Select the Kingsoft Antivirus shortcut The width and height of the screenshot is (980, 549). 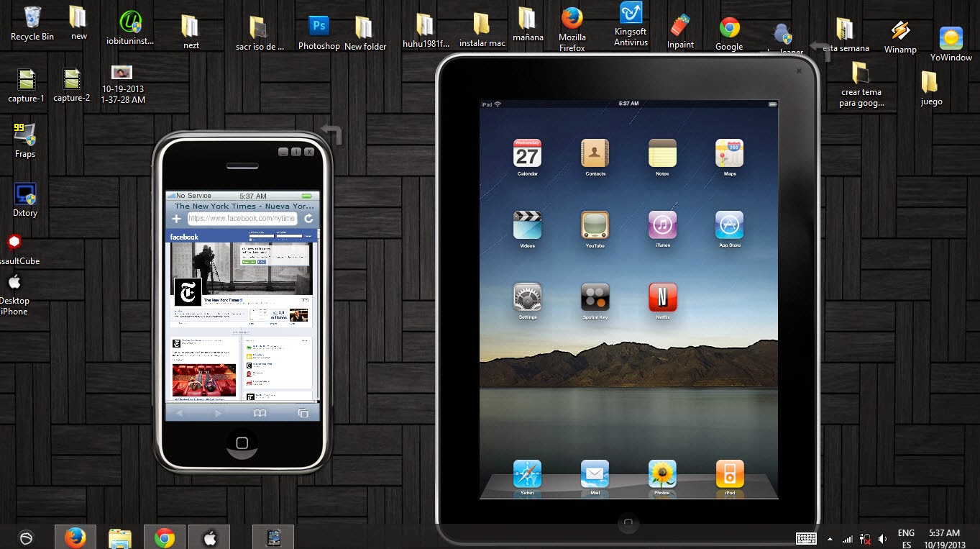(x=631, y=24)
